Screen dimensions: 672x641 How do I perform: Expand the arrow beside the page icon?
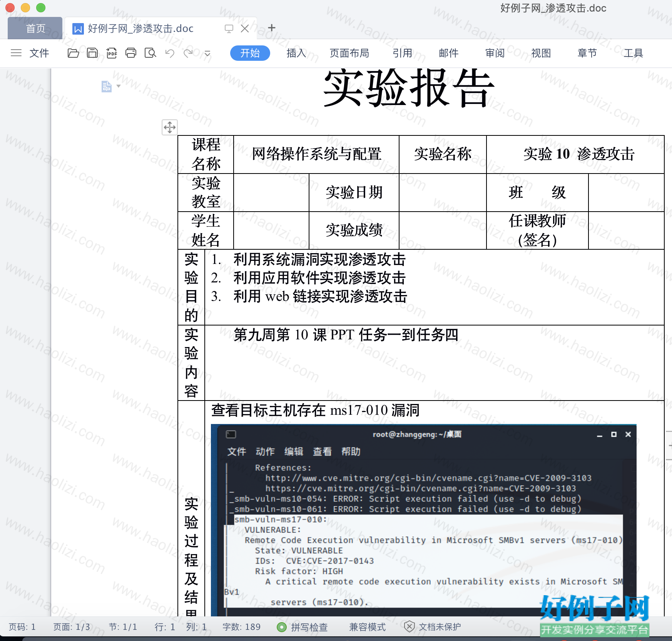tap(119, 86)
